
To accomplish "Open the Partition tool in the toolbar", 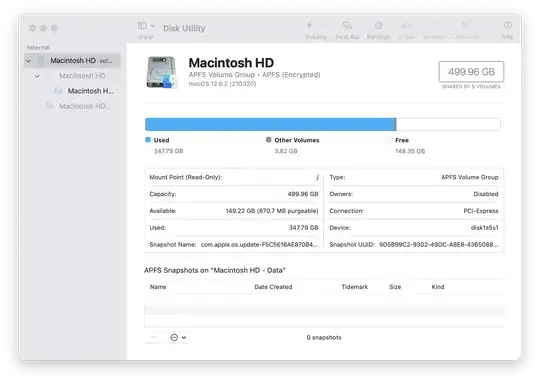I will tap(379, 25).
